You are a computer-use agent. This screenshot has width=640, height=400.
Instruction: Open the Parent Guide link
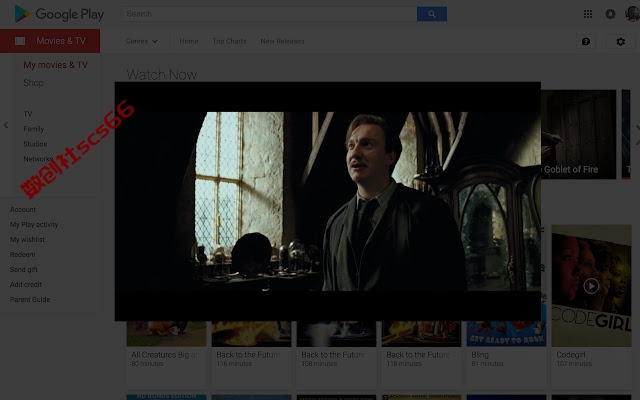point(30,300)
